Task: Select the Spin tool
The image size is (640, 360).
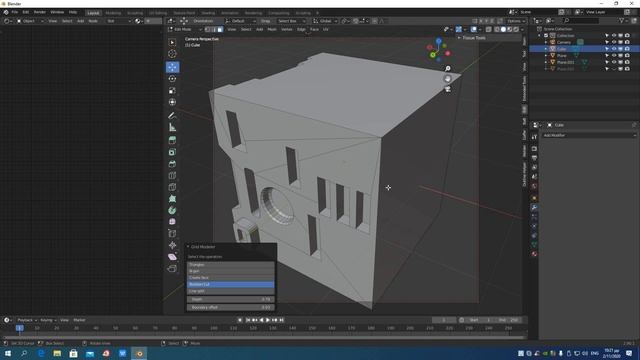Action: click(172, 210)
